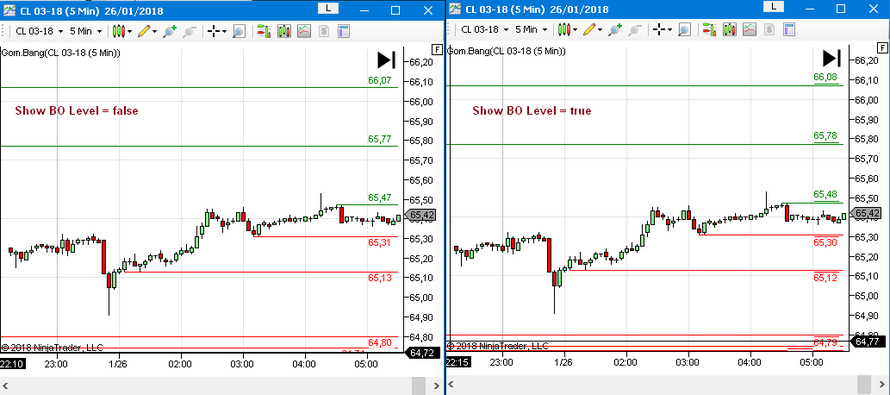Open the CL 03-18 instrument dropdown in left chart
The image size is (890, 395).
click(x=38, y=31)
